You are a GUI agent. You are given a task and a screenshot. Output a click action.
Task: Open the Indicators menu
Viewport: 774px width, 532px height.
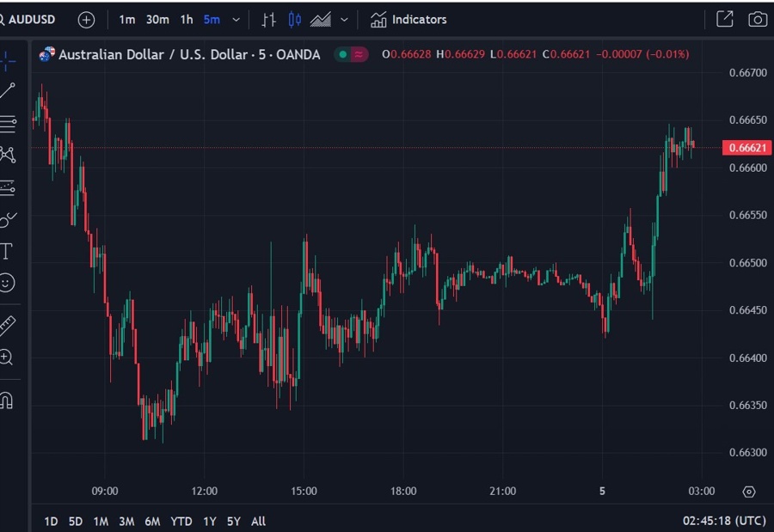408,20
